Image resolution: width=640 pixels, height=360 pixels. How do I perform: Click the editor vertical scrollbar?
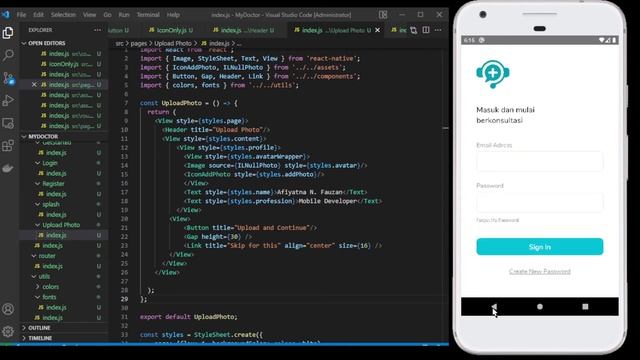pyautogui.click(x=445, y=196)
